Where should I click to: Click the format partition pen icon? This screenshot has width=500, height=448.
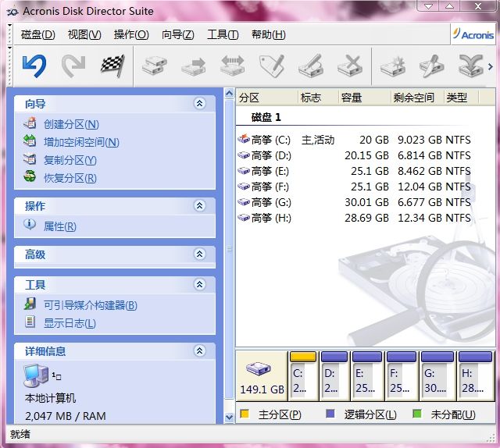pos(310,66)
